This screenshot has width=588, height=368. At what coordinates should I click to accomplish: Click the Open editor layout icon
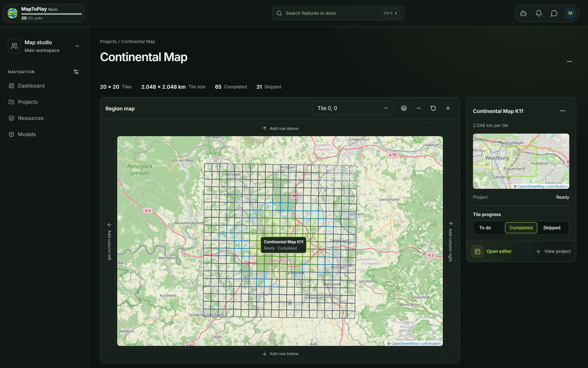coord(477,251)
